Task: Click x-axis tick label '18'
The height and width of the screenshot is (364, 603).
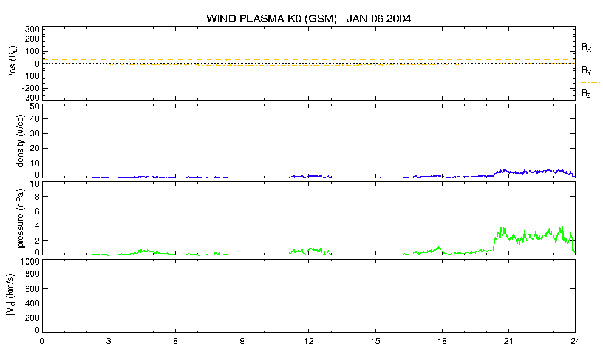Action: point(442,341)
